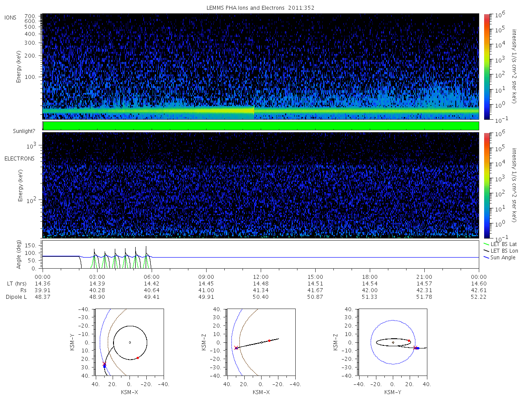Screen dimensions: 532x399
Task: Click the ELECTRONS panel label
Action: pos(20,158)
